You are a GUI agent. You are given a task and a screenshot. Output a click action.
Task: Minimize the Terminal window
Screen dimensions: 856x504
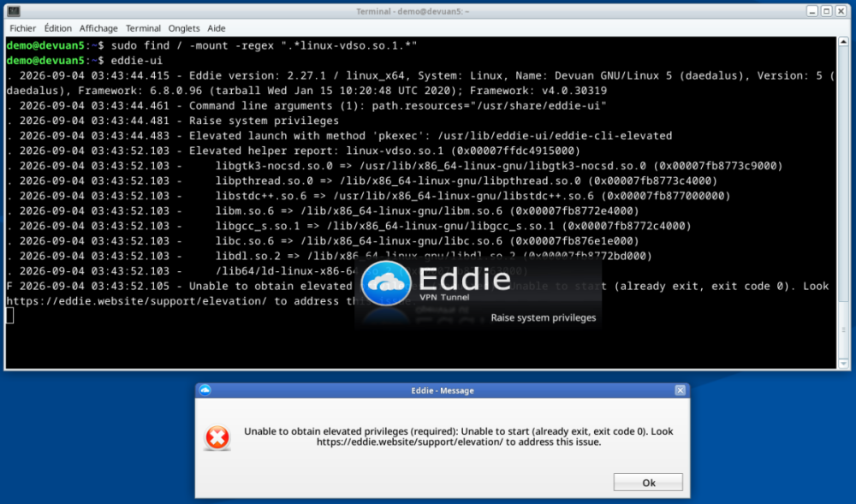pos(812,11)
